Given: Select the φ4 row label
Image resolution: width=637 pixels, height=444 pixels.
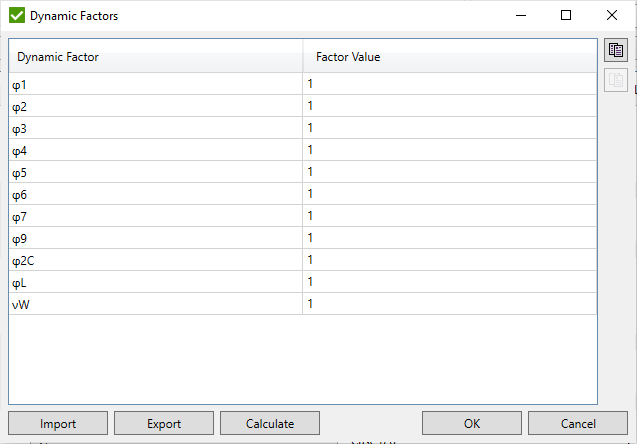Looking at the screenshot, I should [x=155, y=150].
